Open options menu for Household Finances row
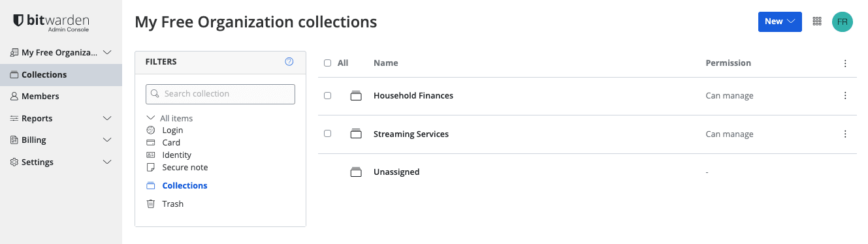Screen dimensions: 868x244 [845, 96]
